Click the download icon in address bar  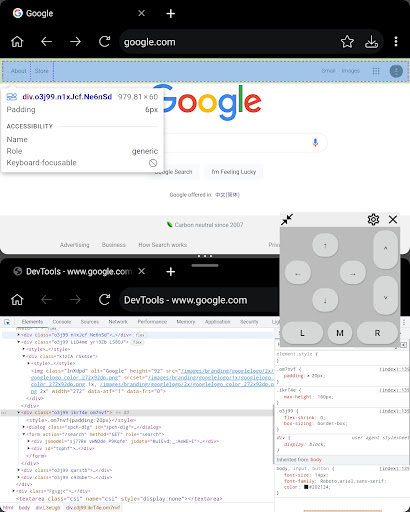pos(371,42)
